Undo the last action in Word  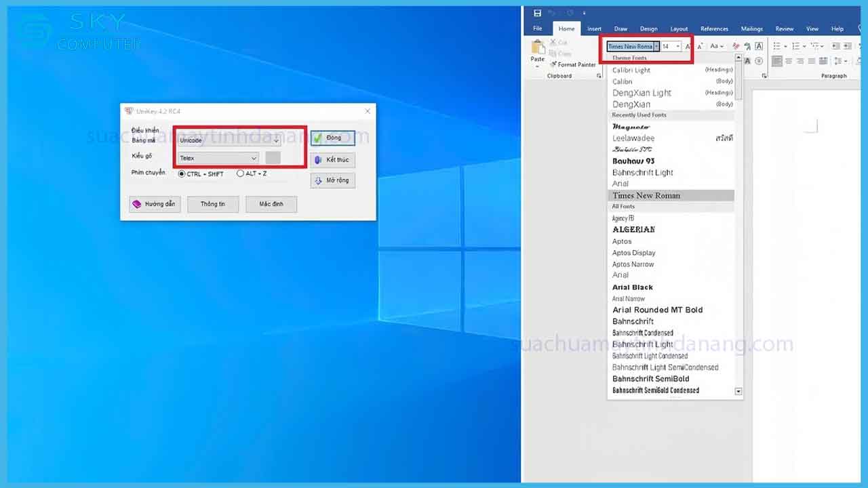(552, 13)
